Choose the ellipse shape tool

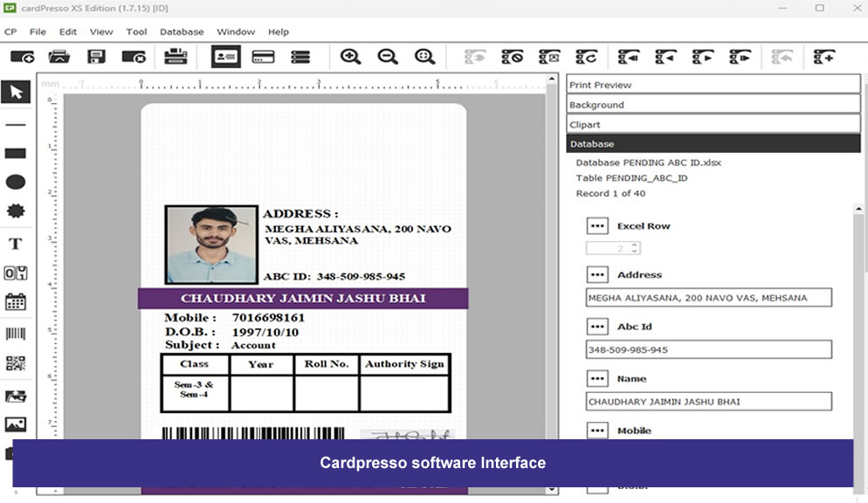(x=16, y=182)
